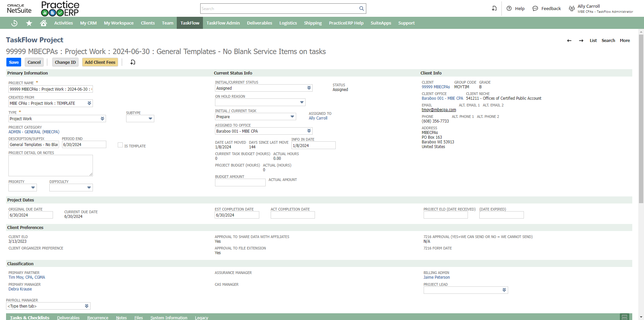Open the List link
This screenshot has width=644, height=320.
point(593,41)
